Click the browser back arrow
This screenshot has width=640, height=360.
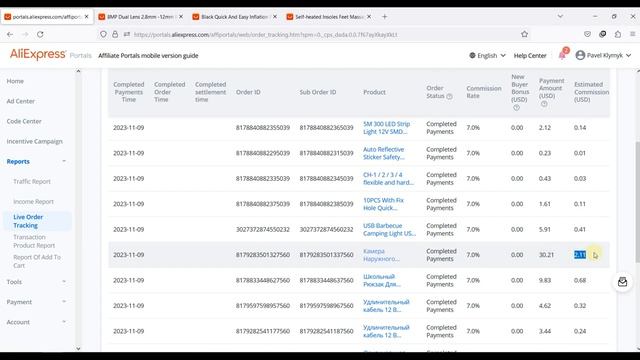pos(10,35)
